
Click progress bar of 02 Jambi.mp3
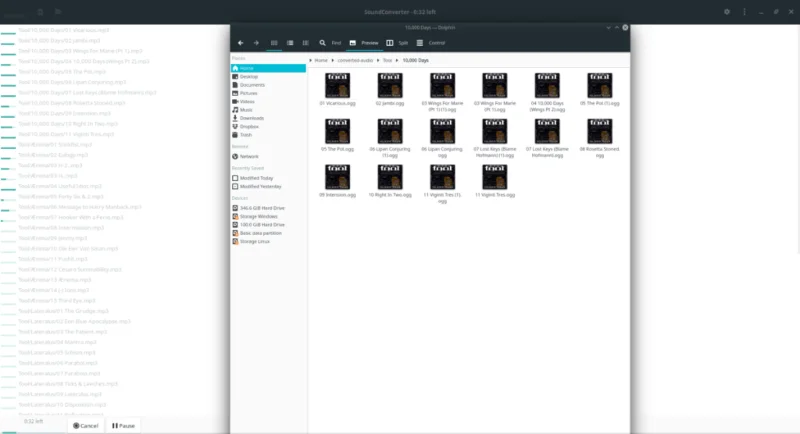pos(8,44)
